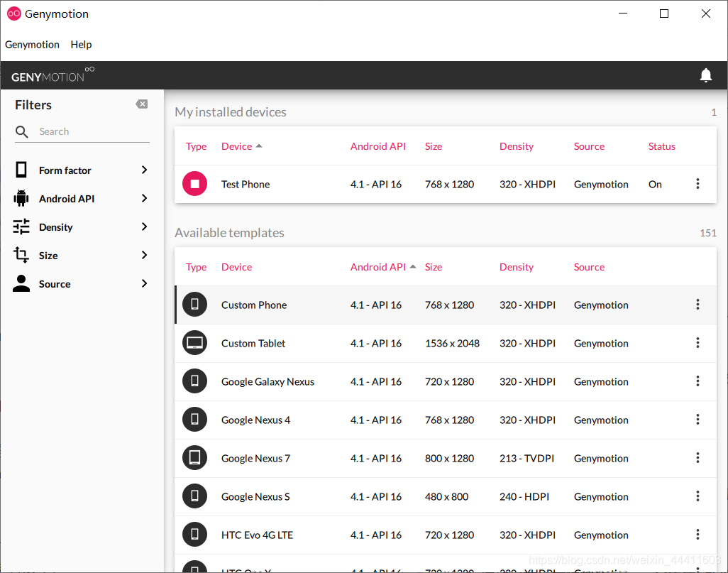The width and height of the screenshot is (728, 573).
Task: Click the 480 x 800 size cell
Action: point(446,497)
